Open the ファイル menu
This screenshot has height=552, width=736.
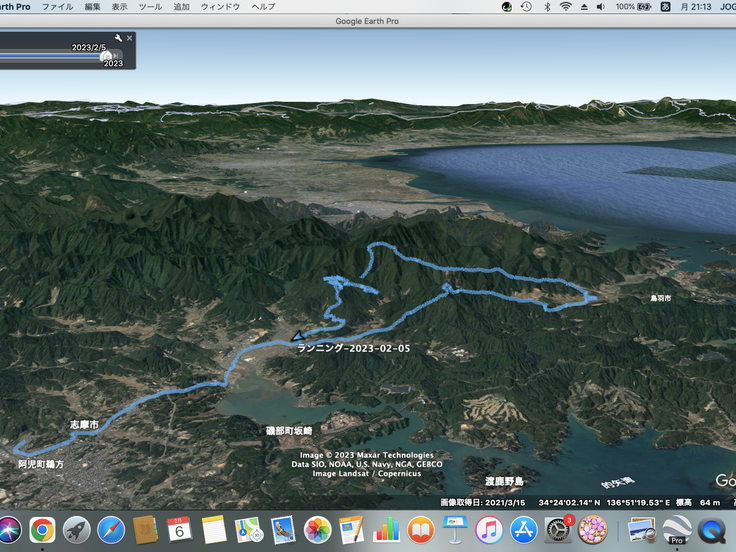coord(57,6)
